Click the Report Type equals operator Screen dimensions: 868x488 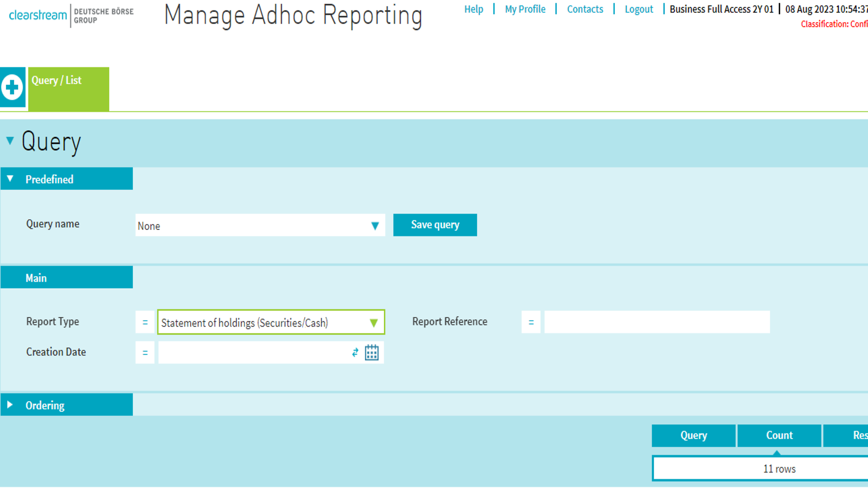coord(145,322)
